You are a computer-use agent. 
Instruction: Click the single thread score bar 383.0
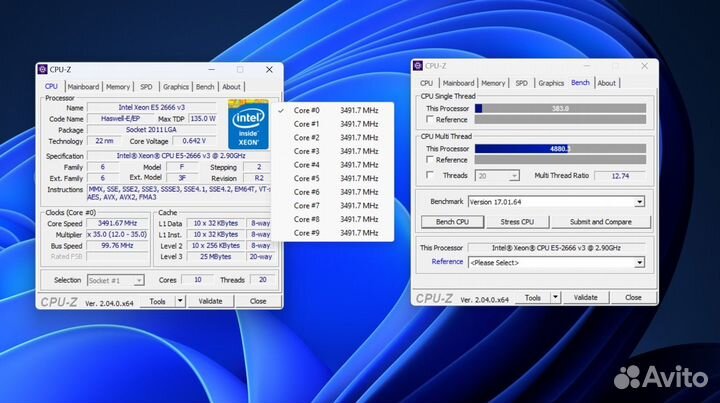(560, 108)
